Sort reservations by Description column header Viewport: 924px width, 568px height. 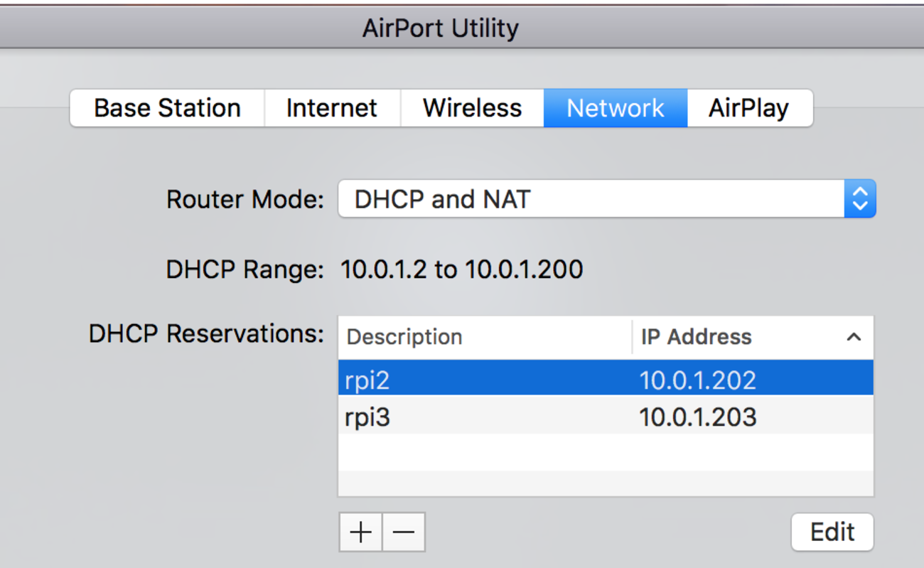pyautogui.click(x=485, y=336)
